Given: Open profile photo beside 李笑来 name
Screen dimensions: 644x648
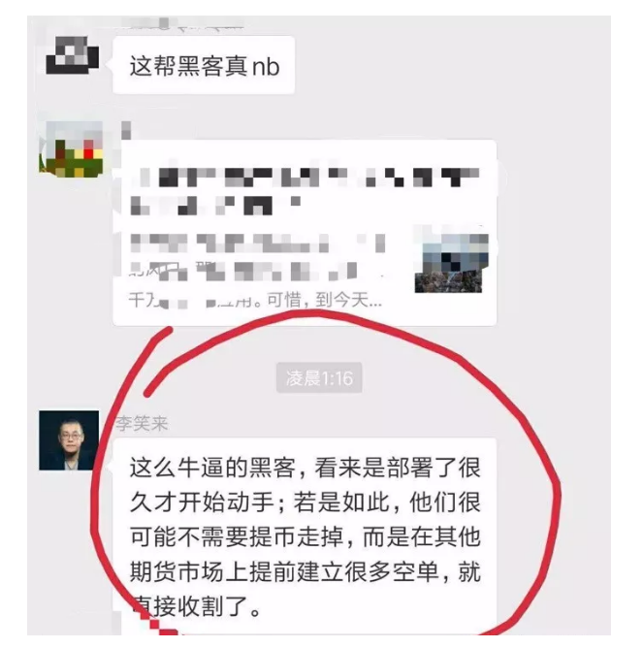Looking at the screenshot, I should click(x=69, y=440).
